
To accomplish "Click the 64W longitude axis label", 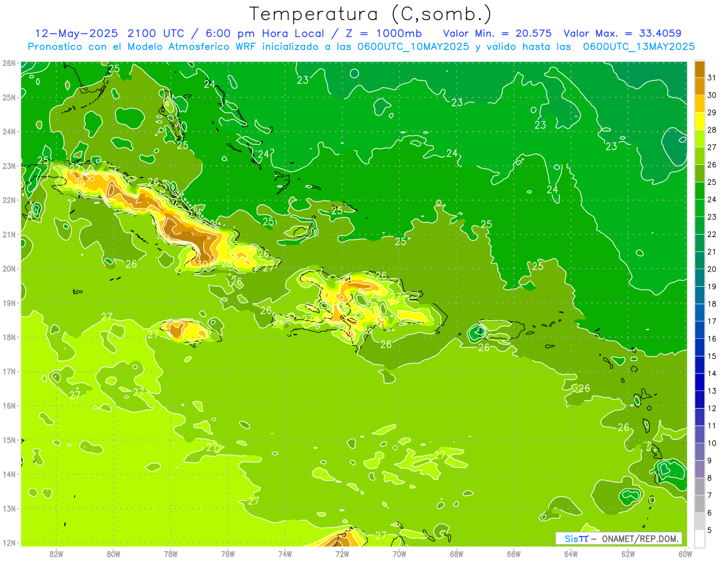I will coord(571,554).
